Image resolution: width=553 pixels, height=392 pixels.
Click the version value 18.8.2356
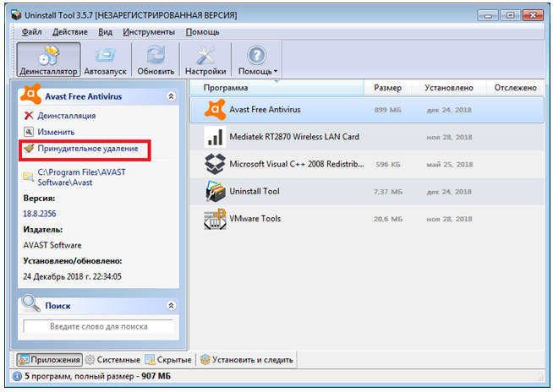[40, 214]
